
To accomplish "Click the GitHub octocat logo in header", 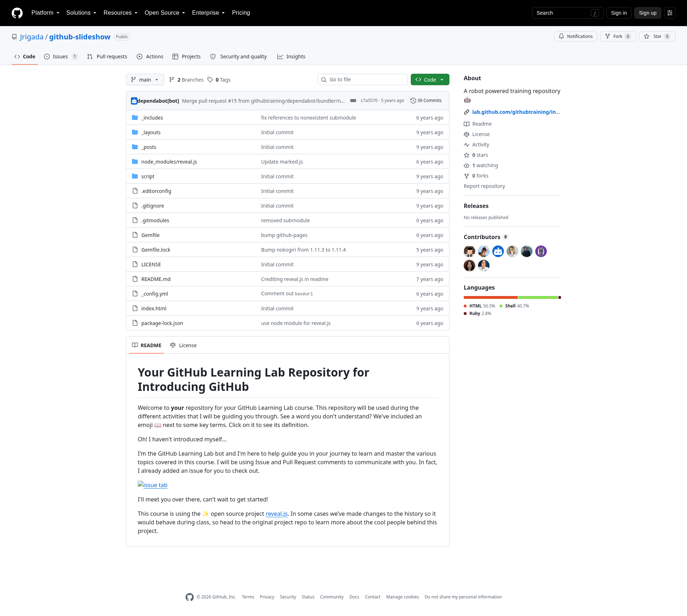I will tap(17, 13).
